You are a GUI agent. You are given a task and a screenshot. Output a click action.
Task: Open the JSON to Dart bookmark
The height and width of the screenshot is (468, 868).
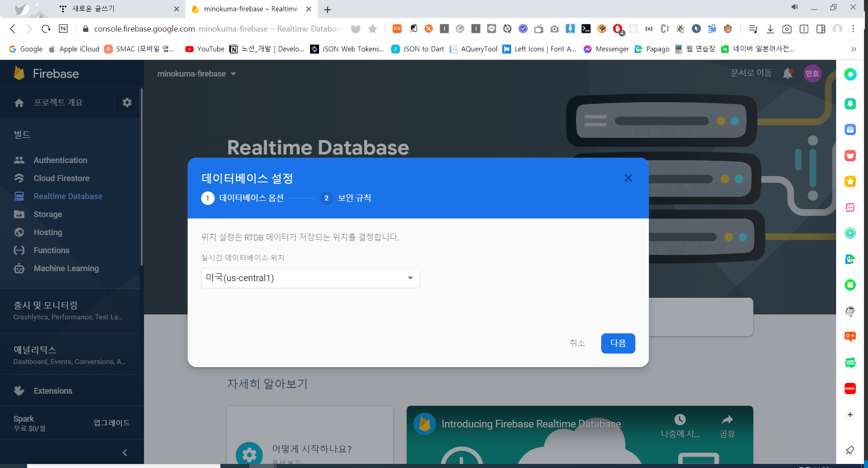(418, 49)
